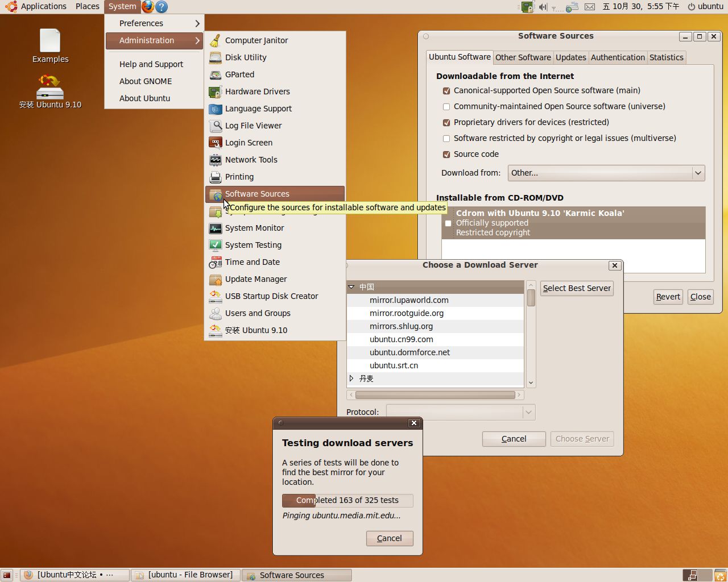
Task: Expand Preferences submenu
Action: pyautogui.click(x=154, y=23)
